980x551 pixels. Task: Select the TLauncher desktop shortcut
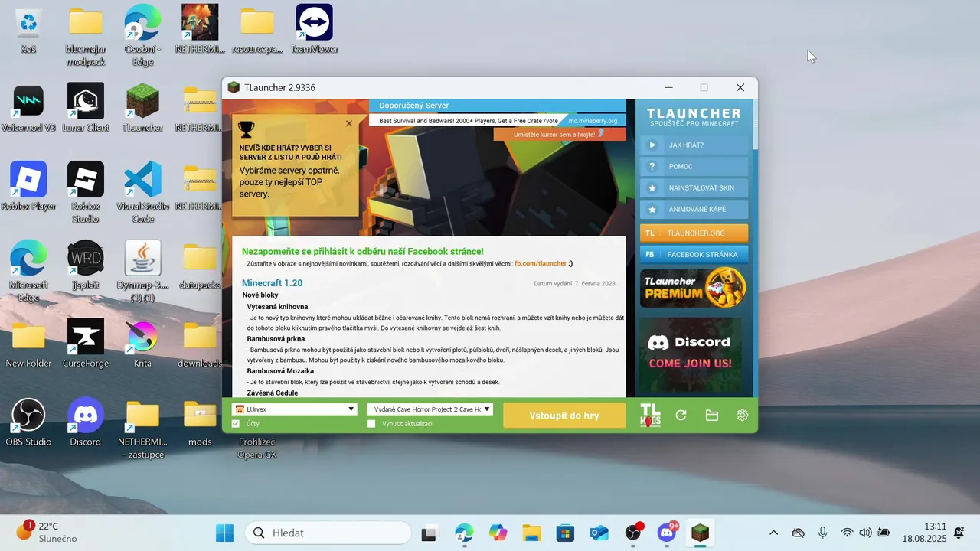(142, 109)
